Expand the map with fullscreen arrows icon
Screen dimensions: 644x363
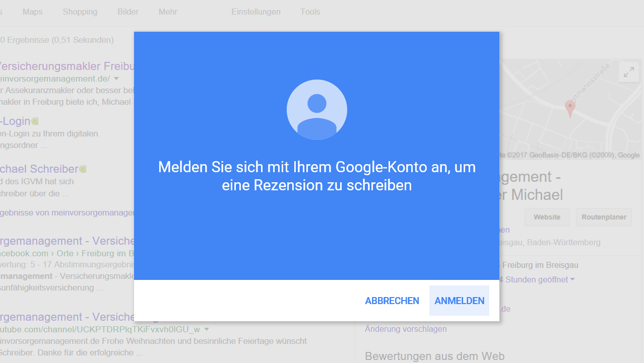pos(628,72)
